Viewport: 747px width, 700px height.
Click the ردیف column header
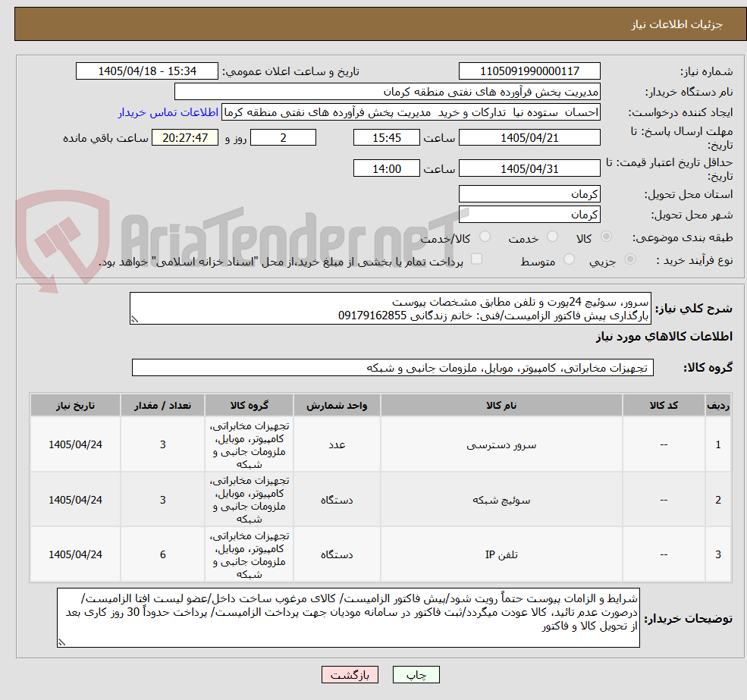pyautogui.click(x=718, y=405)
